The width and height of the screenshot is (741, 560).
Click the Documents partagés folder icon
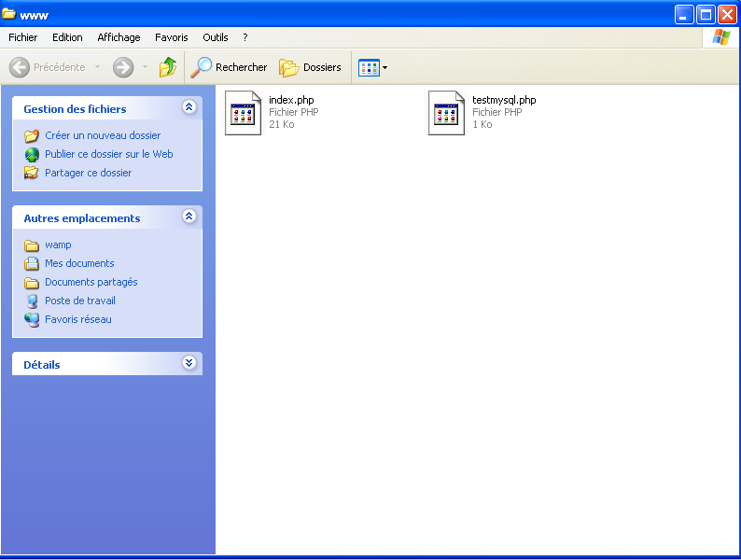point(32,283)
